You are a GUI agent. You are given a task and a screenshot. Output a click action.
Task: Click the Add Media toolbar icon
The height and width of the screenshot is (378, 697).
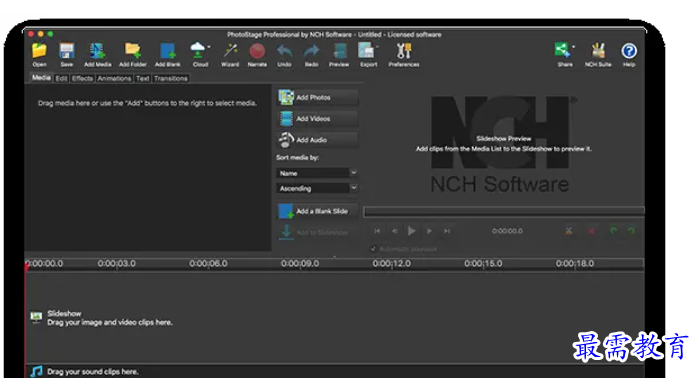[97, 54]
